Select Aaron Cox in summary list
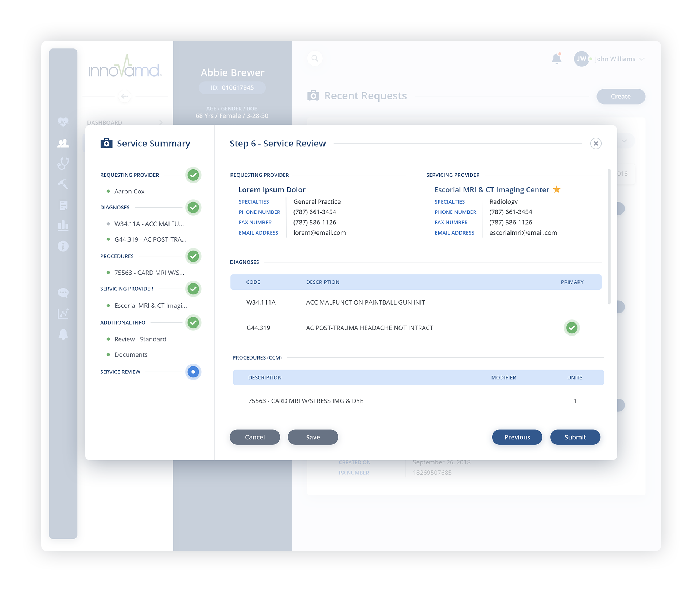The height and width of the screenshot is (592, 700). pyautogui.click(x=129, y=191)
